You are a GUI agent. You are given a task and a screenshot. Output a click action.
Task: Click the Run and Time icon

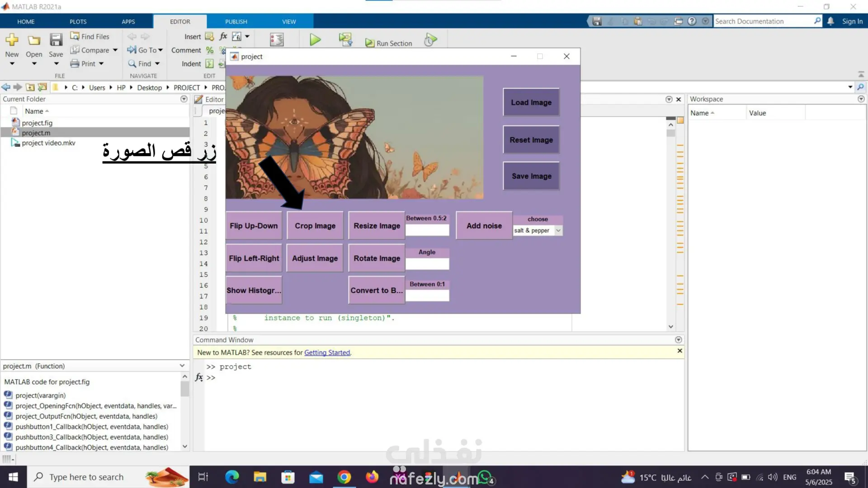(x=430, y=40)
